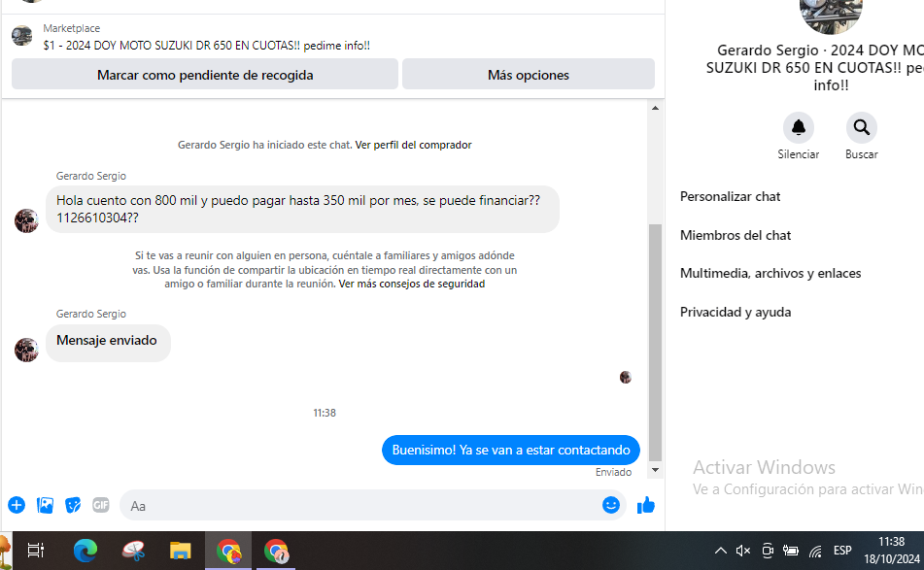Click the chat scrollbar up arrow
The image size is (924, 570).
point(655,108)
